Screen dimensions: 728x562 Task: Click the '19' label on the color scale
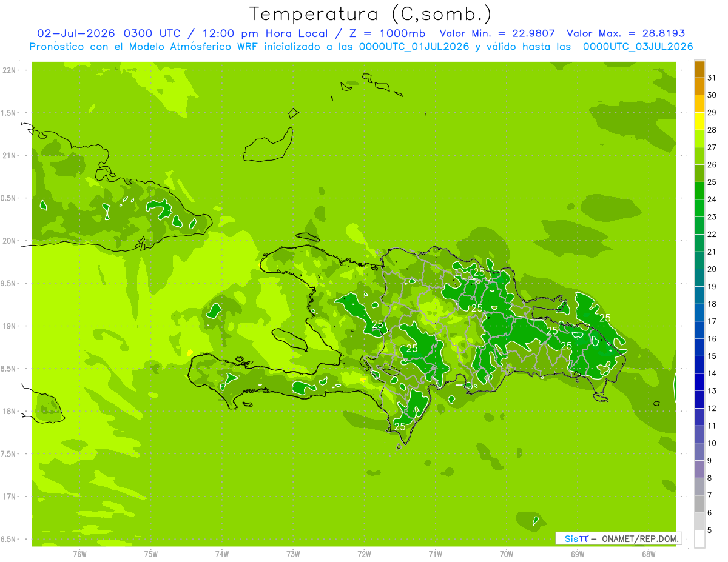(x=712, y=286)
